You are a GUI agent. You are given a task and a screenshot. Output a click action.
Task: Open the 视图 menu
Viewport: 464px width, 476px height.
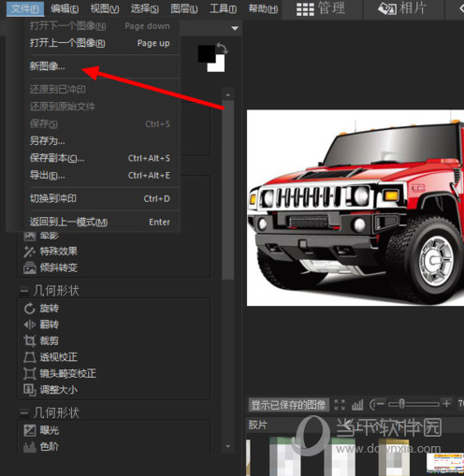coord(105,8)
